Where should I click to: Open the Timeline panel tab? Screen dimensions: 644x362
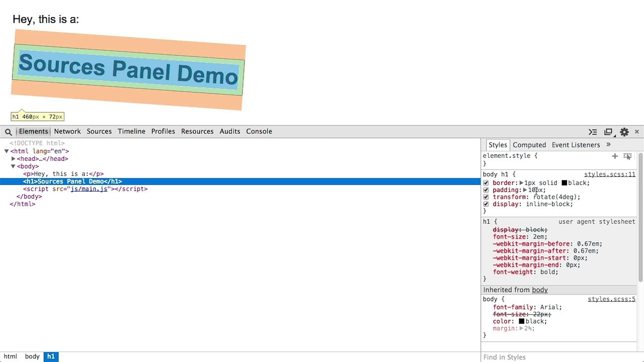click(131, 132)
